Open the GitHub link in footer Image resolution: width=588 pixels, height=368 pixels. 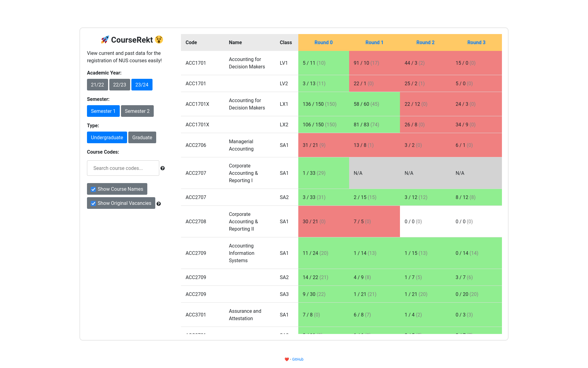pos(298,359)
